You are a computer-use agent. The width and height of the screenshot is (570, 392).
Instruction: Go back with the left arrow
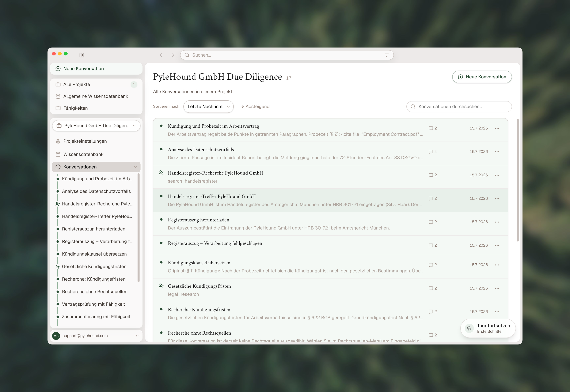(161, 55)
